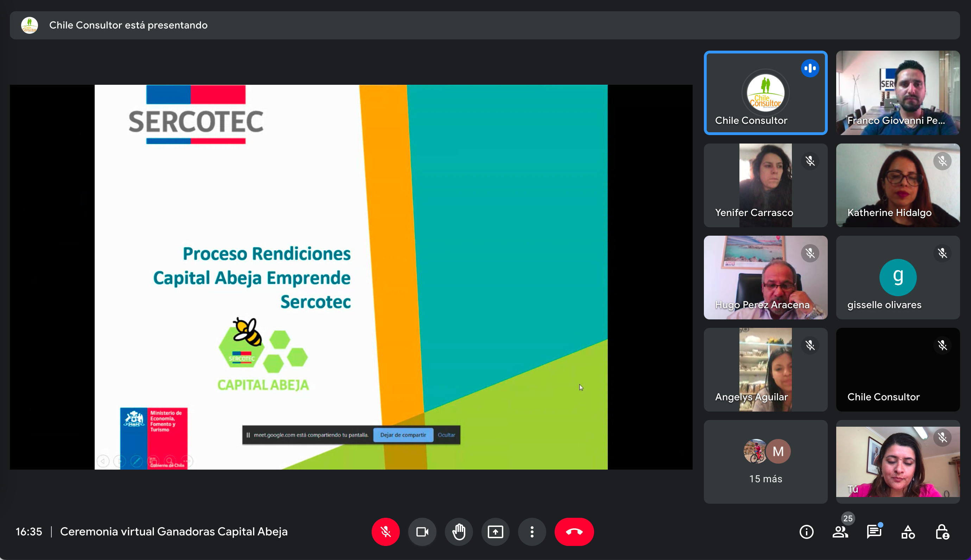Click the Chile Consultor está presentando label
The height and width of the screenshot is (560, 971).
128,25
